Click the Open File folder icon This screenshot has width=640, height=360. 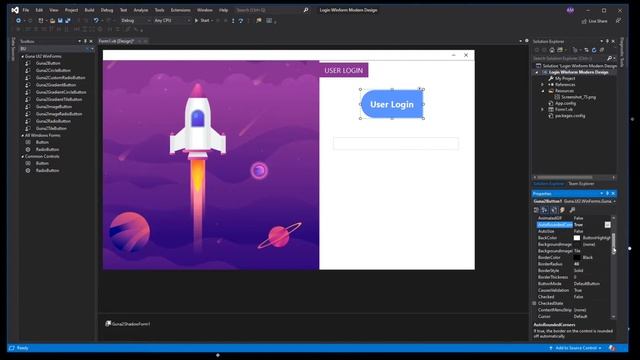pyautogui.click(x=52, y=20)
